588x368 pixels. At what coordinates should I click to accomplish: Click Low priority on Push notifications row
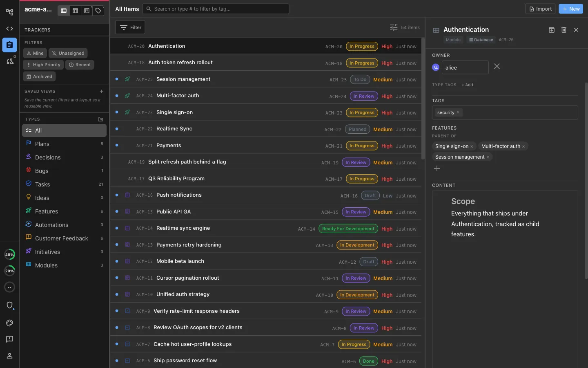(x=388, y=195)
